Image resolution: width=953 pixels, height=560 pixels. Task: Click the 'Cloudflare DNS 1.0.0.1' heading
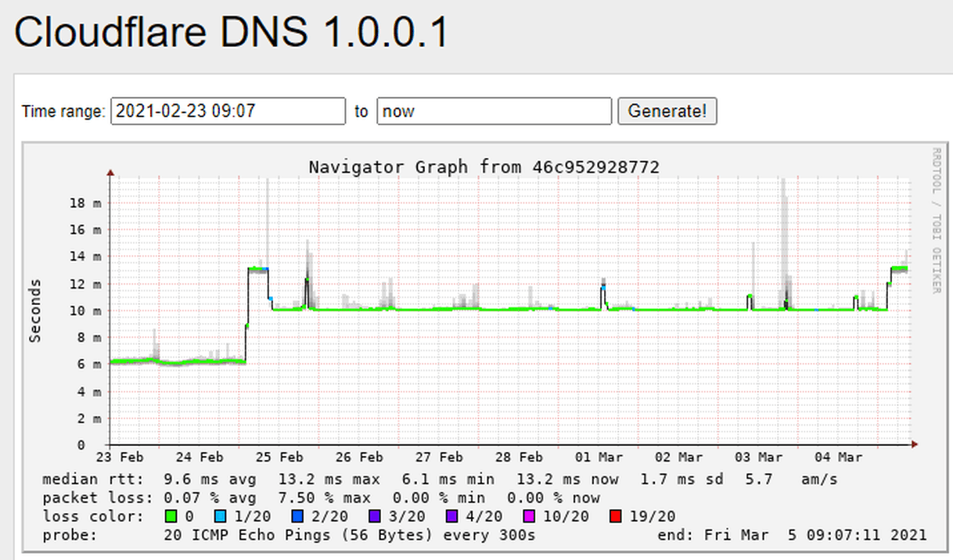(x=232, y=33)
